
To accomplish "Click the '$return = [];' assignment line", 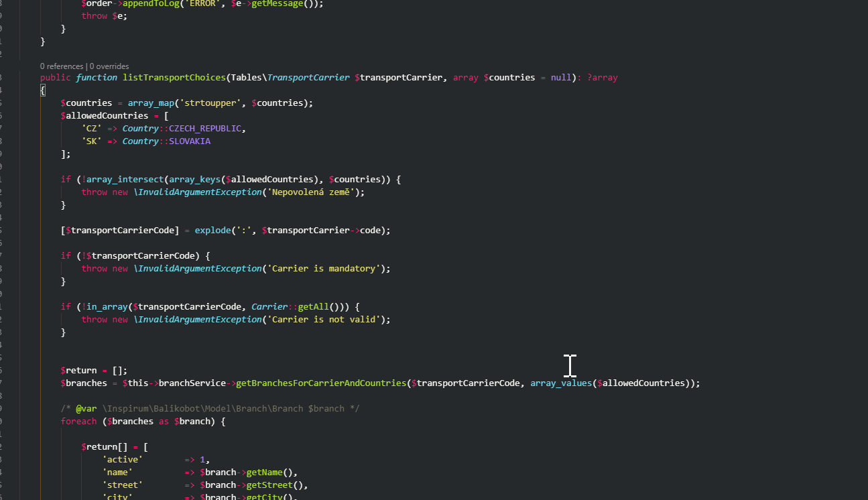I will (x=94, y=371).
